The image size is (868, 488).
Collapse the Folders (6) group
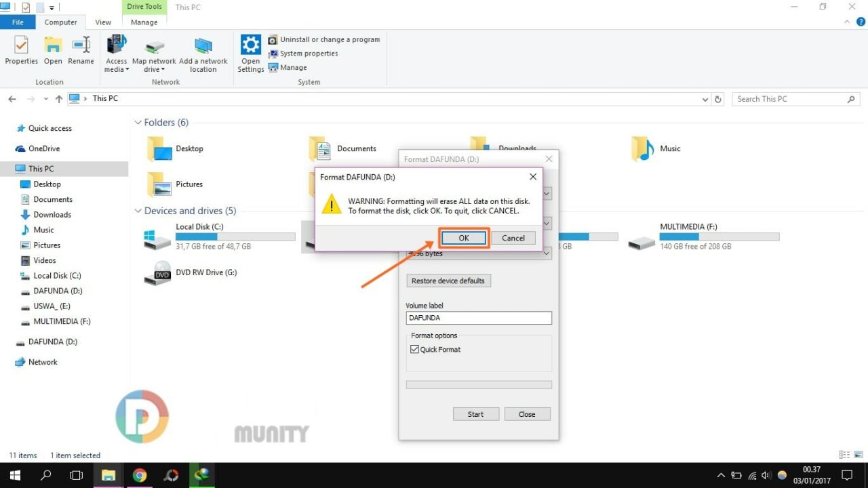coord(138,123)
